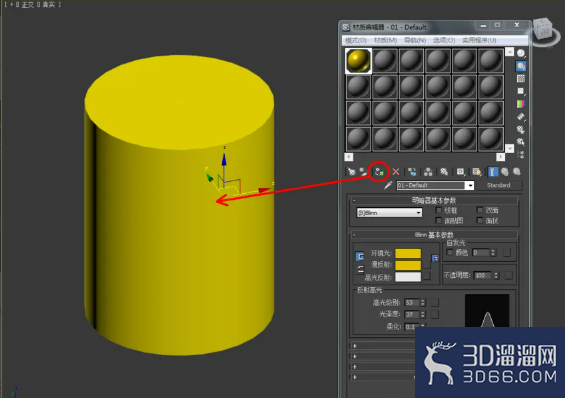The width and height of the screenshot is (565, 398).
Task: Click the 高光反射 specular map button
Action: 427,276
